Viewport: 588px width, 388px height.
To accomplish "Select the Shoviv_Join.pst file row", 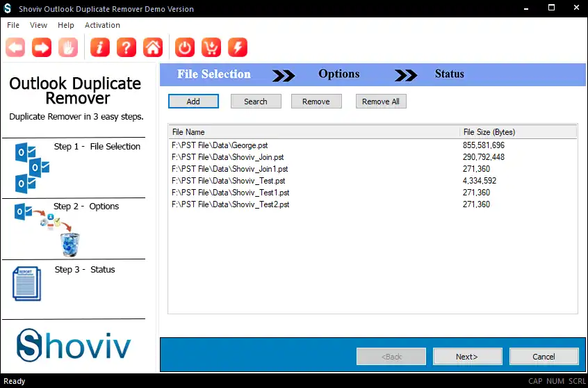I will coord(373,157).
